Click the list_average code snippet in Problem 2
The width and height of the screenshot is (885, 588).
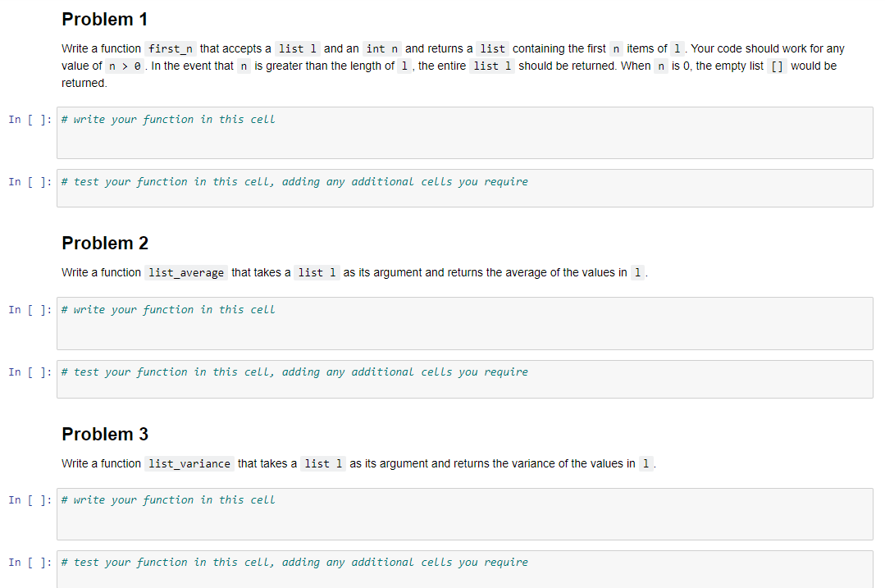click(185, 271)
